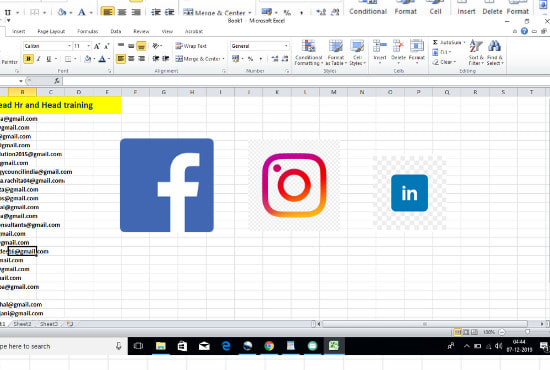Open the Font size dropdown
This screenshot has height=370, width=550.
tap(89, 46)
